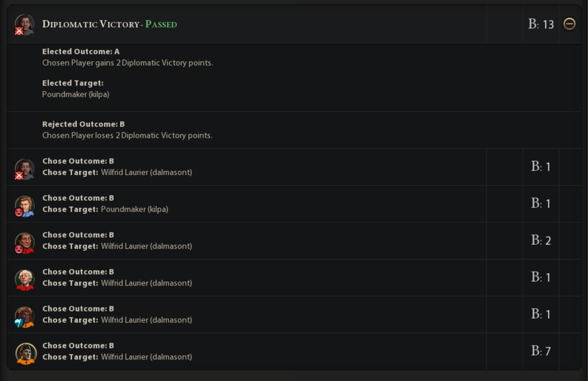Click the leader portrait beside Diplomatic Victory title
The width and height of the screenshot is (588, 381).
[25, 25]
